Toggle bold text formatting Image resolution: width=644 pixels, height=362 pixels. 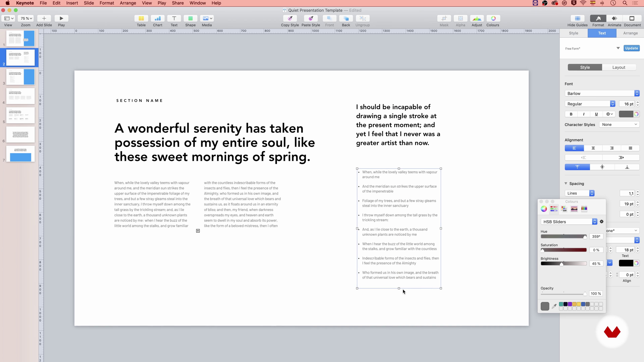571,114
